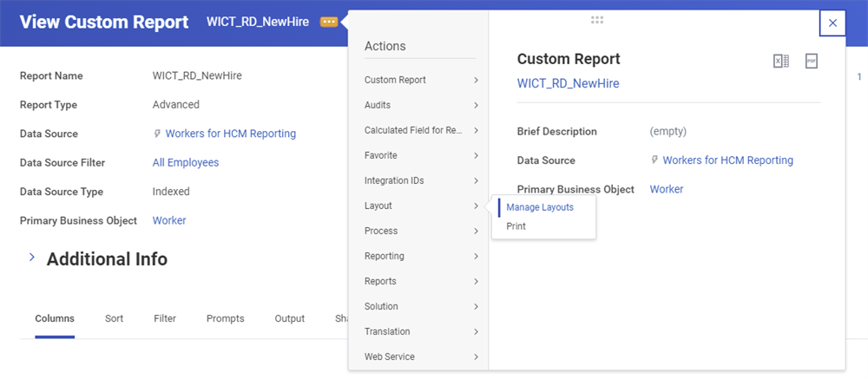The width and height of the screenshot is (868, 379).
Task: Open Web Service in Actions menu
Action: click(389, 356)
